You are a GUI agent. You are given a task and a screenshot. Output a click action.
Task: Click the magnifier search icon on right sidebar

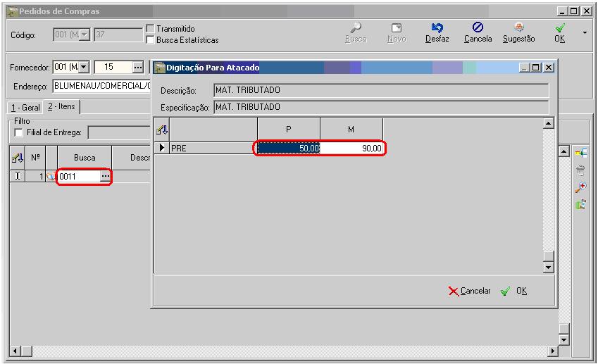pos(581,187)
